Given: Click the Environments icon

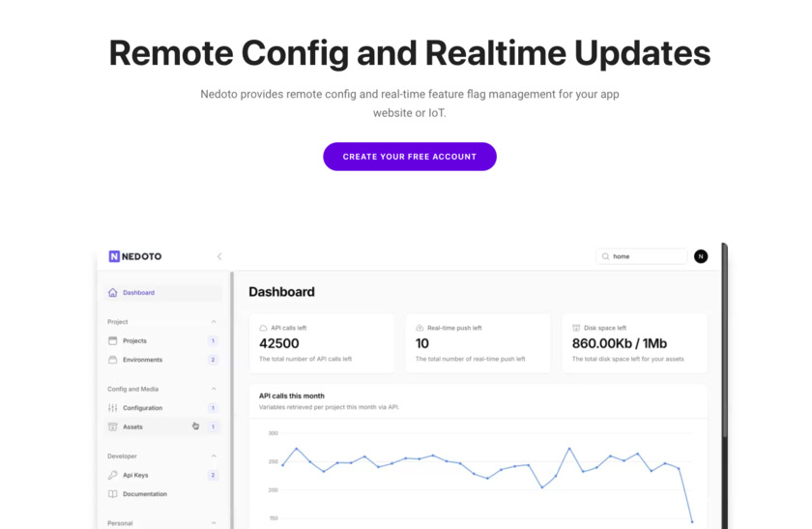Looking at the screenshot, I should (x=112, y=360).
